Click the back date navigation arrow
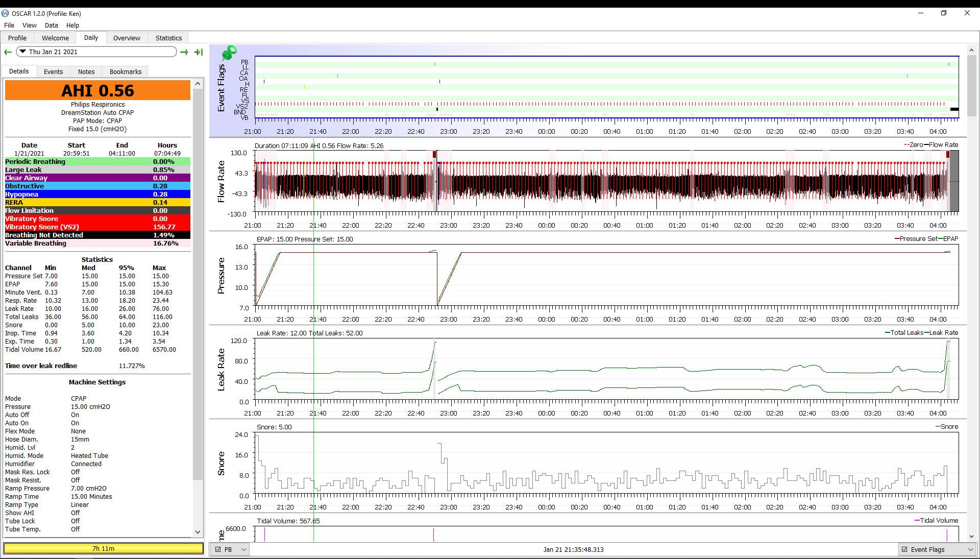The image size is (980, 559). click(9, 52)
